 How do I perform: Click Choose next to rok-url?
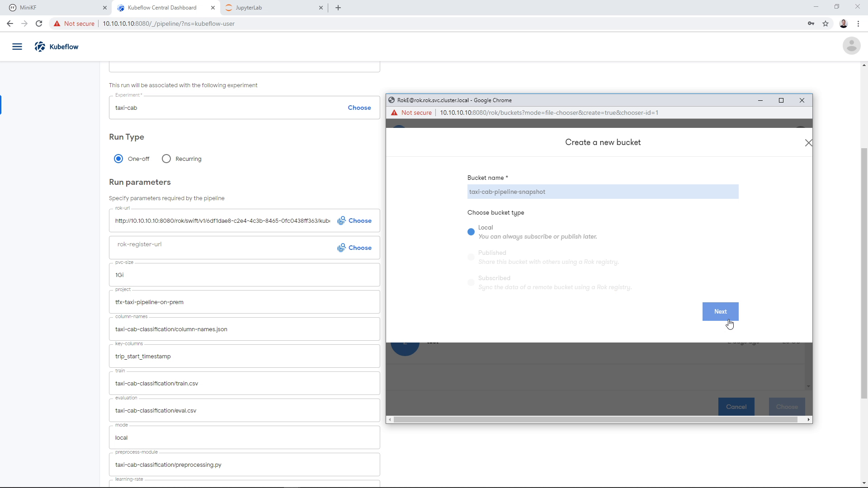360,221
